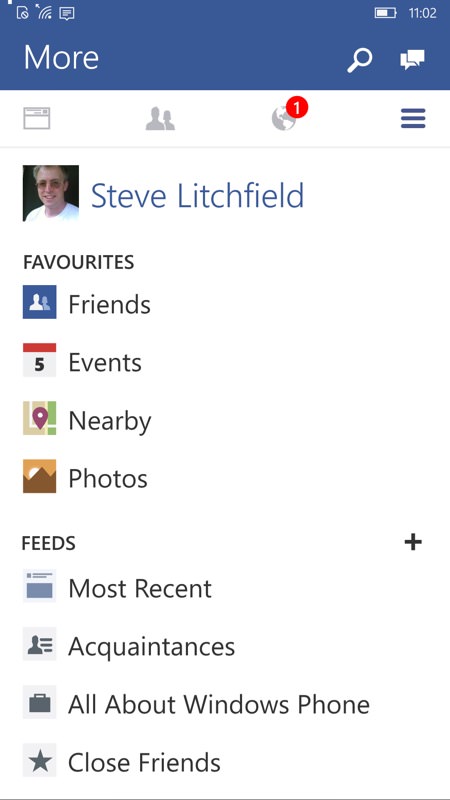The image size is (450, 800).
Task: Tap the Close Friends star icon
Action: click(x=39, y=760)
